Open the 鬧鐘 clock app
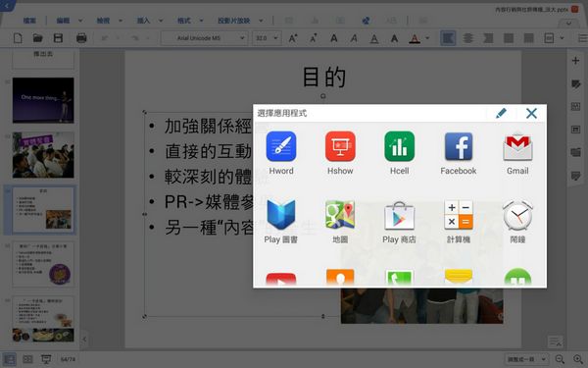588x368 pixels. [x=517, y=222]
